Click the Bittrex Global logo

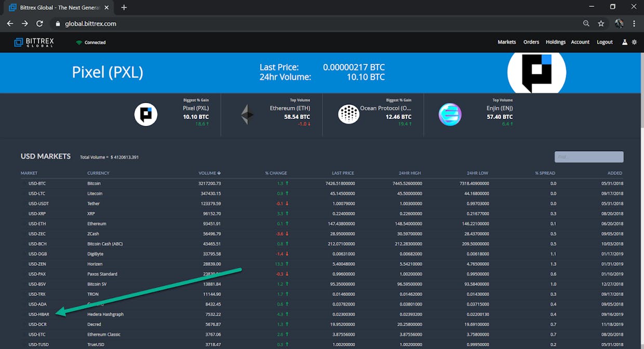(34, 42)
